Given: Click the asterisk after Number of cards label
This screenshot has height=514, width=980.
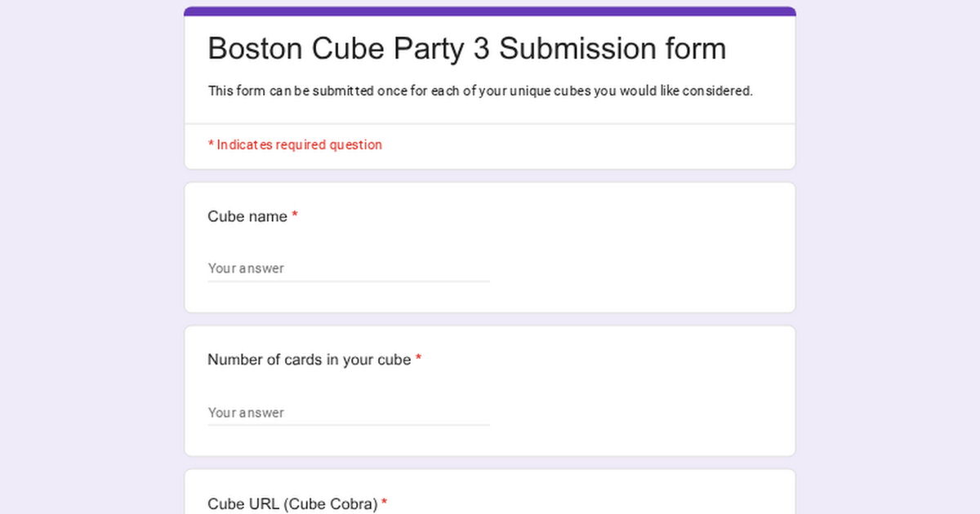Looking at the screenshot, I should (418, 360).
